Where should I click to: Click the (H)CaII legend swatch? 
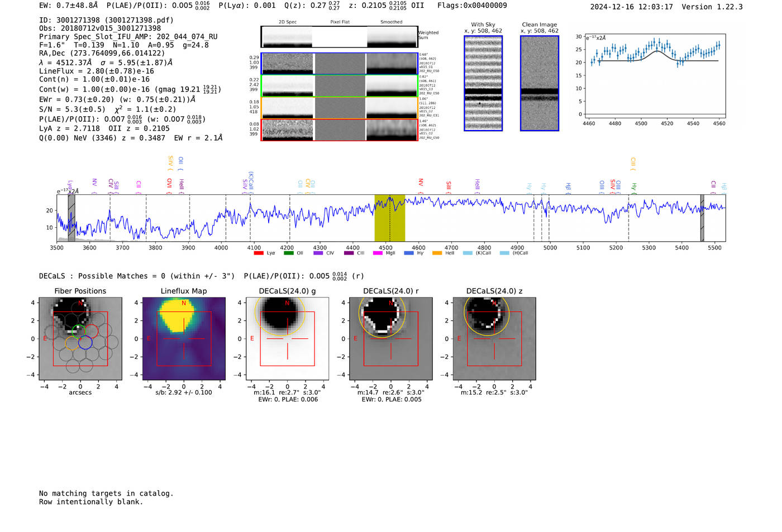[504, 253]
